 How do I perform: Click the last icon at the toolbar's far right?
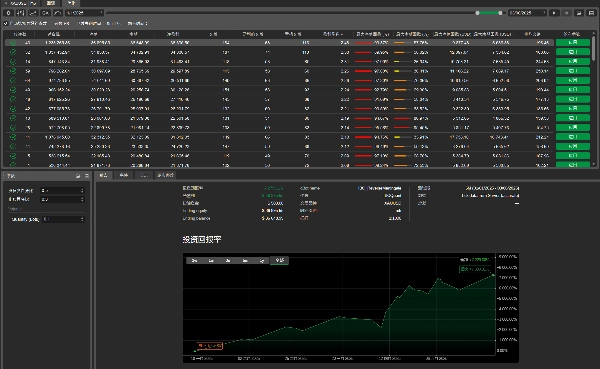coord(591,13)
